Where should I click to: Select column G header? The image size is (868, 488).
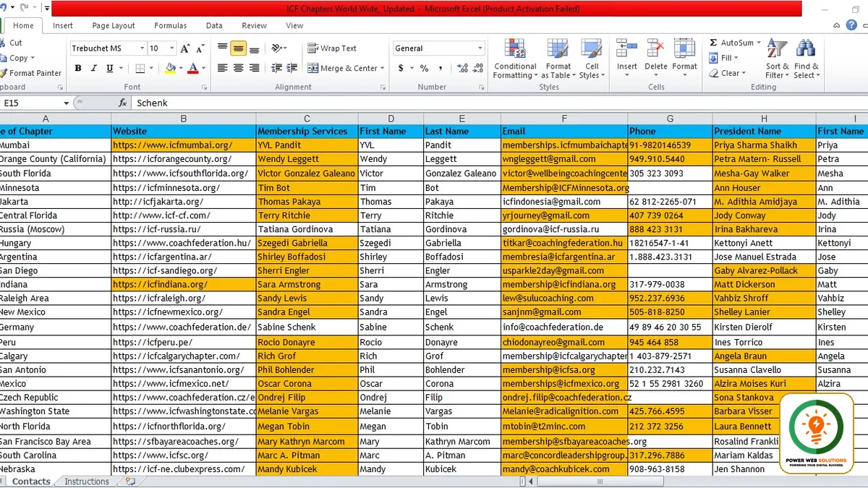coord(670,119)
